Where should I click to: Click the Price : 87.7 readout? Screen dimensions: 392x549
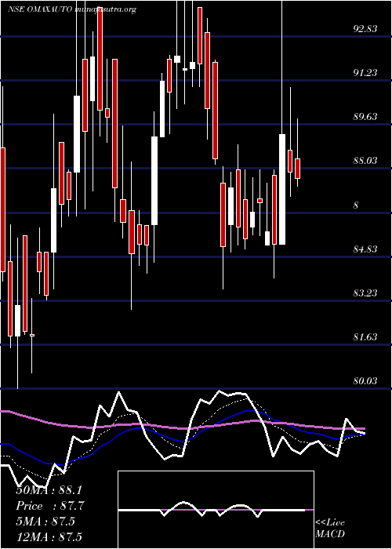[50, 506]
